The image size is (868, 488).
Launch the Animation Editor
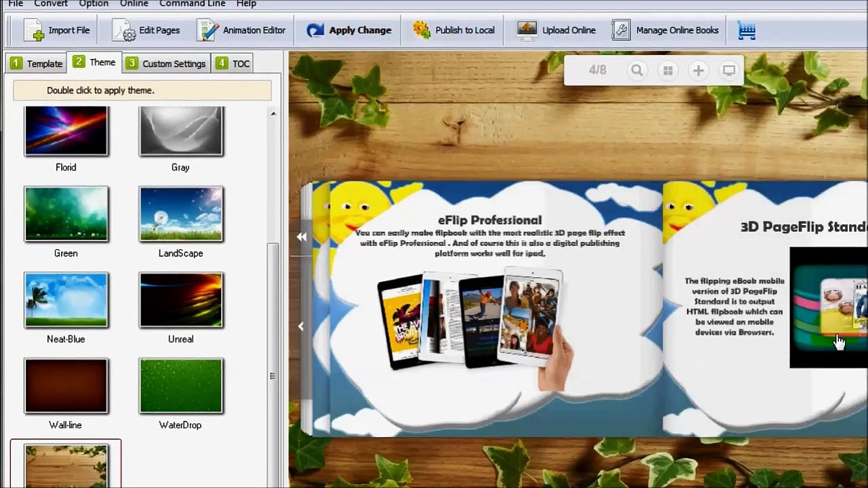(241, 30)
